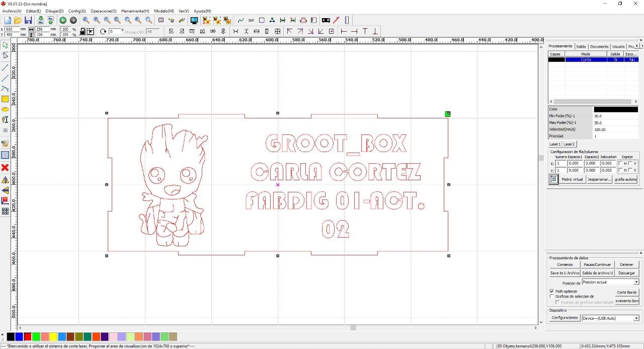The image size is (644, 349).
Task: Select the bright green swatch in bottom palette
Action: [36, 336]
